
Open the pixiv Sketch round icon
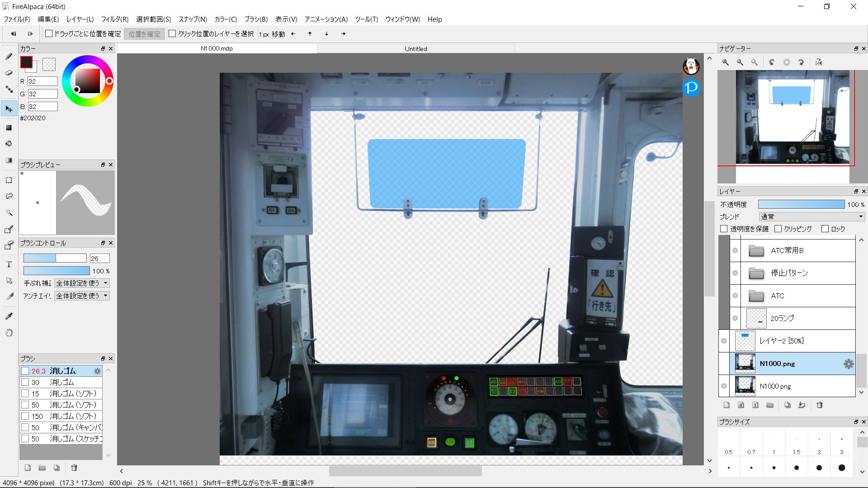tap(691, 87)
